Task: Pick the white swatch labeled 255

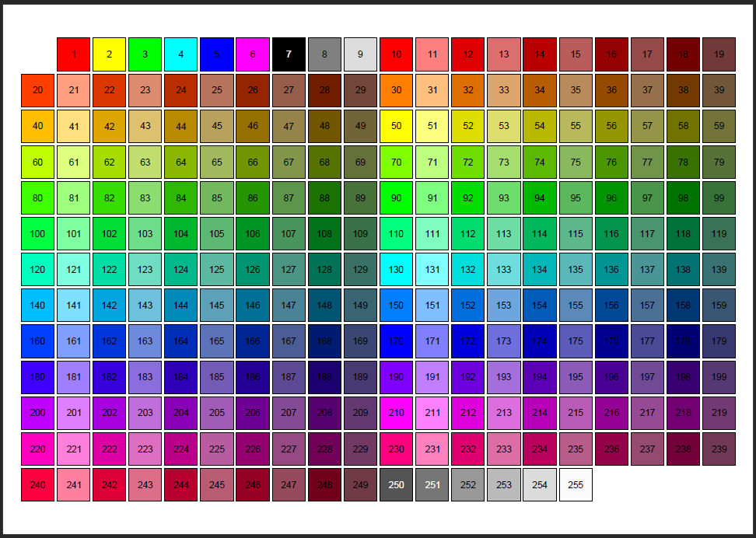Action: 576,484
